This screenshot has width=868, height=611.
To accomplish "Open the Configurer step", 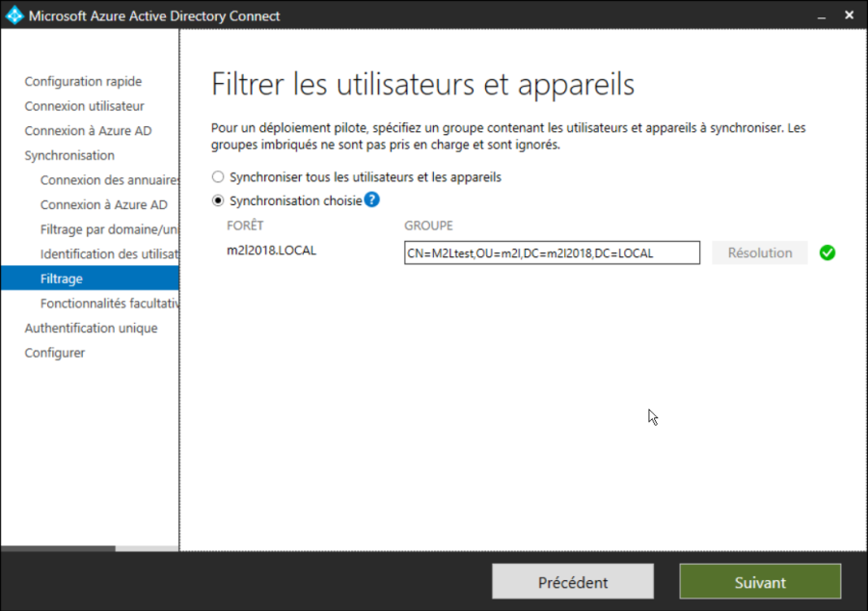I will [55, 353].
